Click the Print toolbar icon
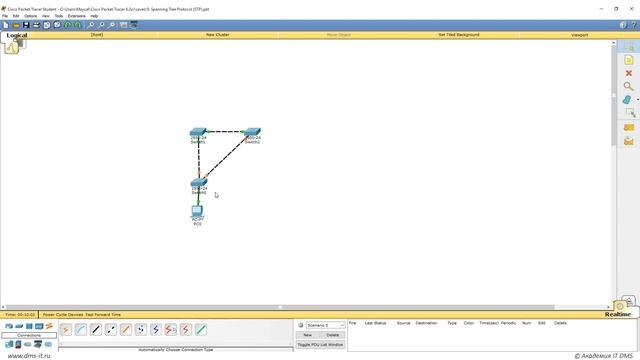640x360 pixels. pyautogui.click(x=36, y=25)
